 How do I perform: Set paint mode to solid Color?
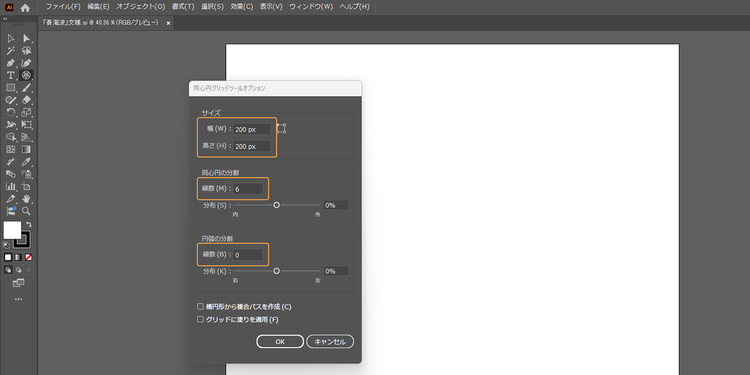point(8,257)
